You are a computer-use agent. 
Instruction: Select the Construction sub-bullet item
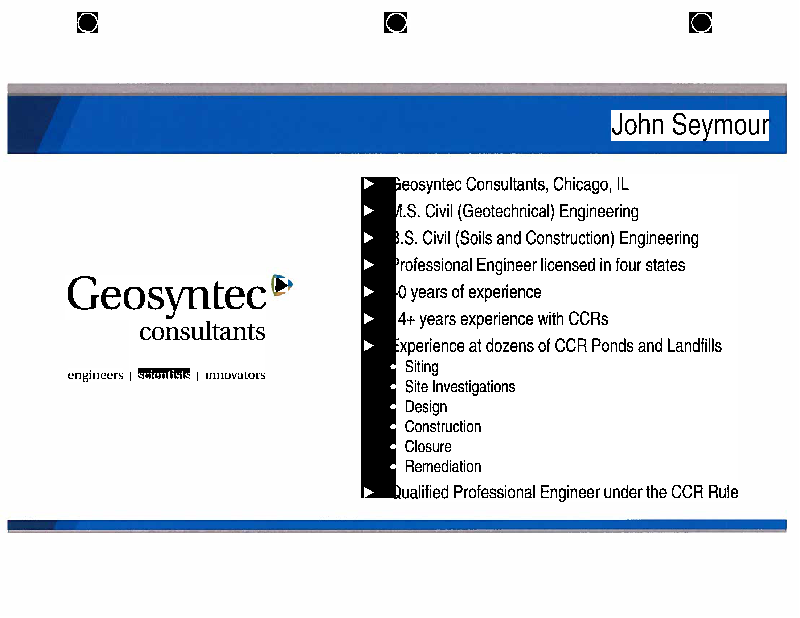(x=442, y=427)
